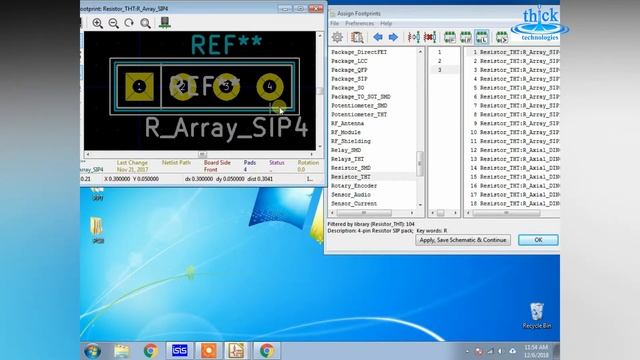Select Rotary_Encoder library

pos(354,186)
